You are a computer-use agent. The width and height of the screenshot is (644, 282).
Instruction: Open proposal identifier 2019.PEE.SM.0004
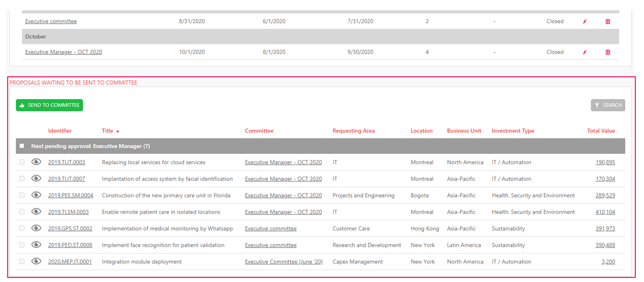tap(71, 195)
